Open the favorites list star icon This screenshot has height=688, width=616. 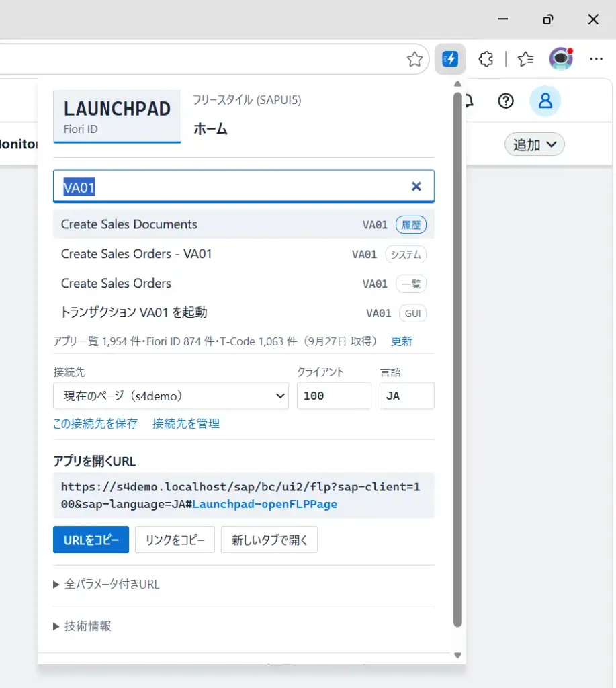[525, 59]
